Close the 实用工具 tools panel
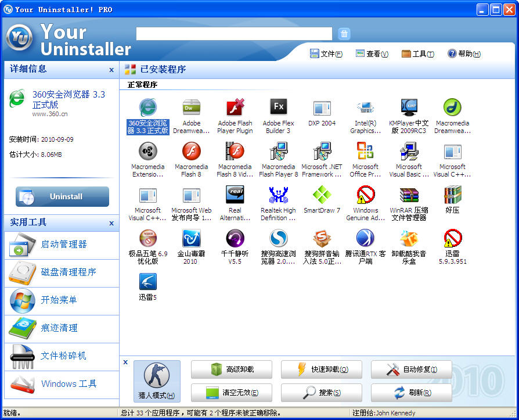This screenshot has height=420, width=519. point(111,223)
